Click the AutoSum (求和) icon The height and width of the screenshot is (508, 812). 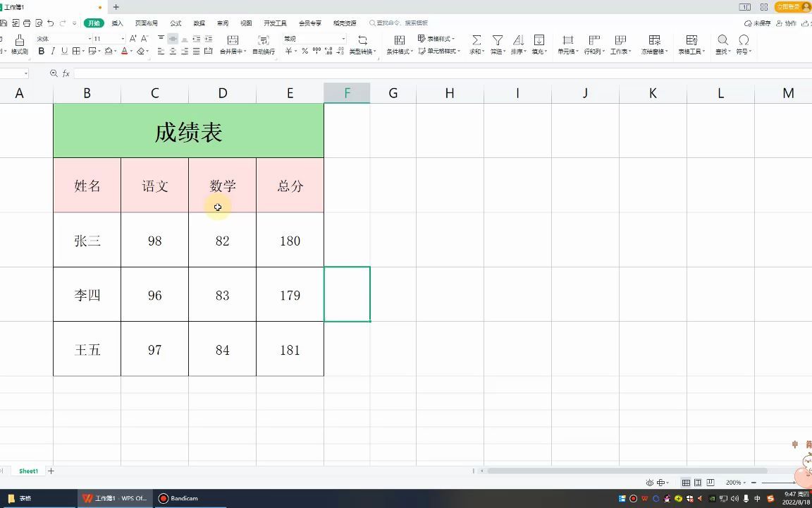click(476, 41)
